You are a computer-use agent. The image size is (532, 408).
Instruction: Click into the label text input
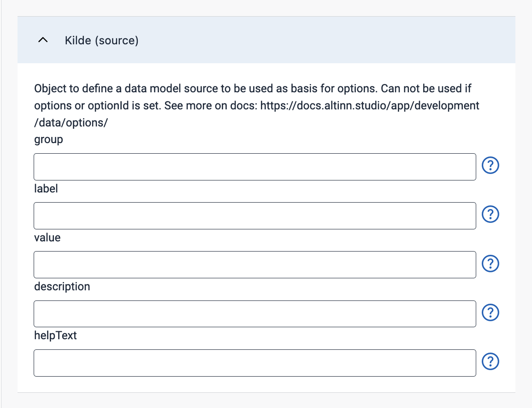(x=255, y=216)
